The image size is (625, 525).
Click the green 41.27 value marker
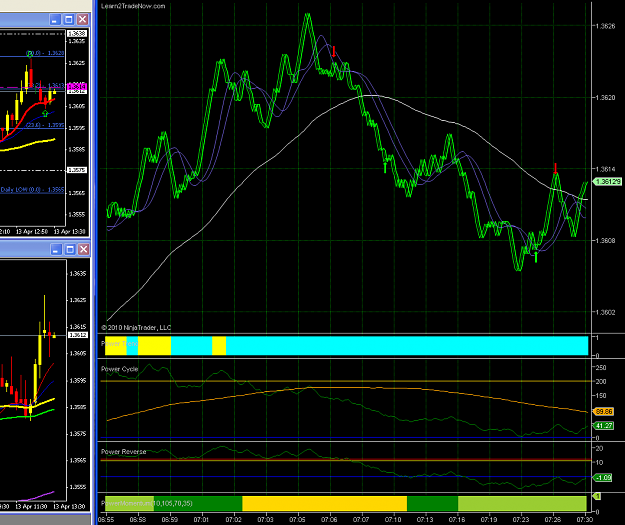click(x=604, y=426)
